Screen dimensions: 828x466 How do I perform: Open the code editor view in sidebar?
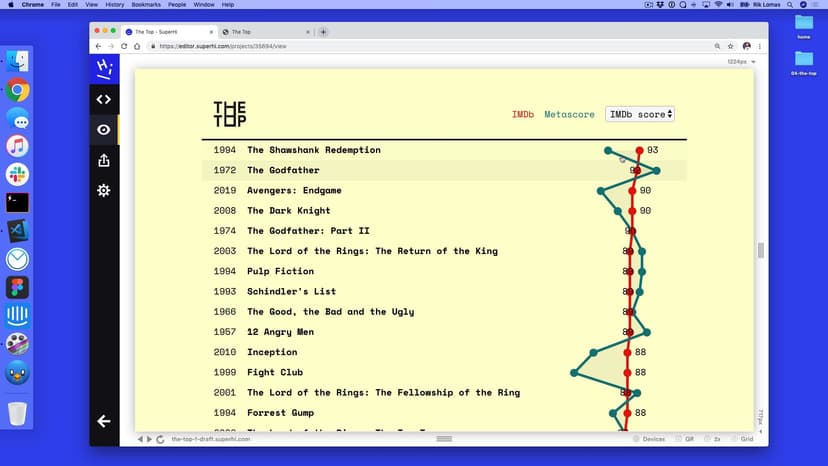point(103,99)
